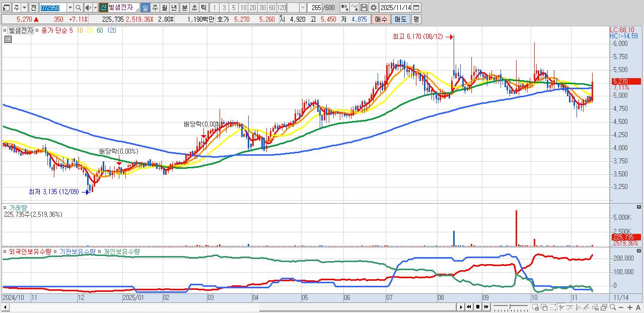Viewport: 644px width, 313px height.
Task: Click the overlapping windows icon at bottom
Action: click(544, 307)
